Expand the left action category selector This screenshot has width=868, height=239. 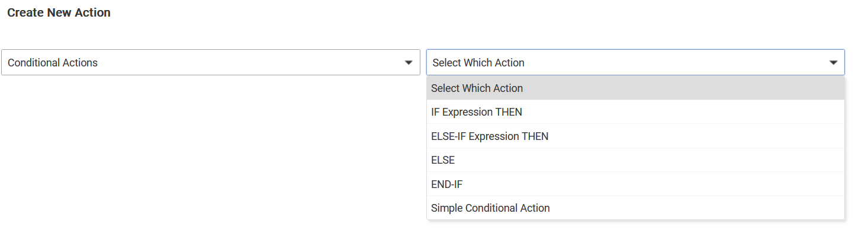(210, 62)
